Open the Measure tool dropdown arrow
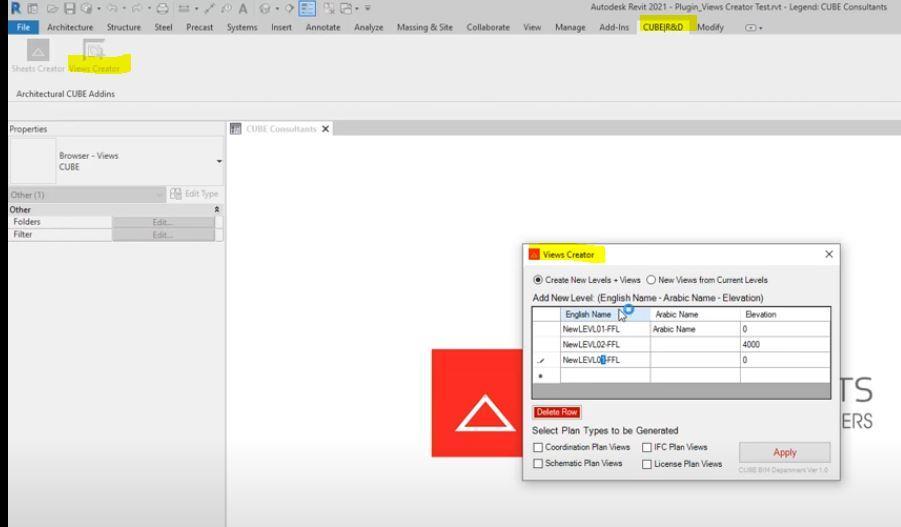The width and height of the screenshot is (901, 527). click(x=197, y=9)
